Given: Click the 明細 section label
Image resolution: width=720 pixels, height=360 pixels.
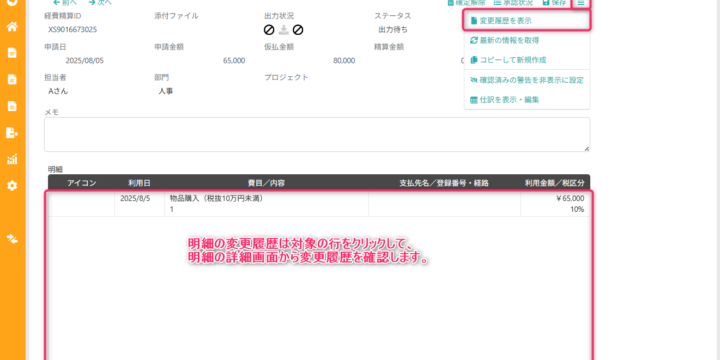Looking at the screenshot, I should tap(55, 169).
